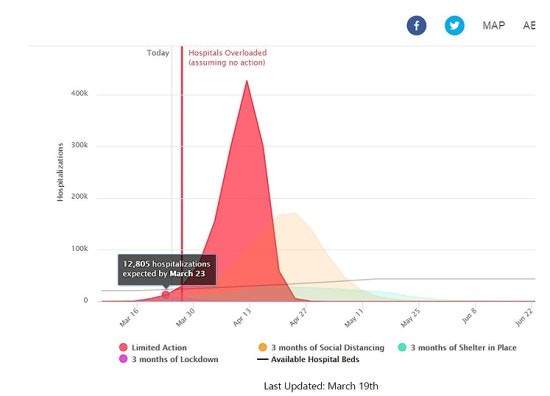550x396 pixels.
Task: Click the magenta Lockdown legend dot
Action: (x=123, y=359)
